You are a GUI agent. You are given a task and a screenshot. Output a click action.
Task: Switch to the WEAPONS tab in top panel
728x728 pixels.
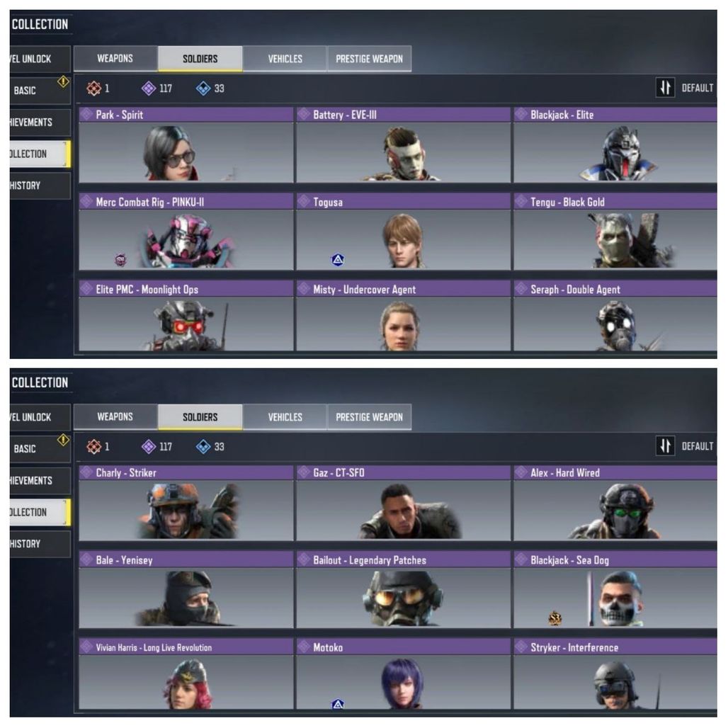pyautogui.click(x=115, y=59)
